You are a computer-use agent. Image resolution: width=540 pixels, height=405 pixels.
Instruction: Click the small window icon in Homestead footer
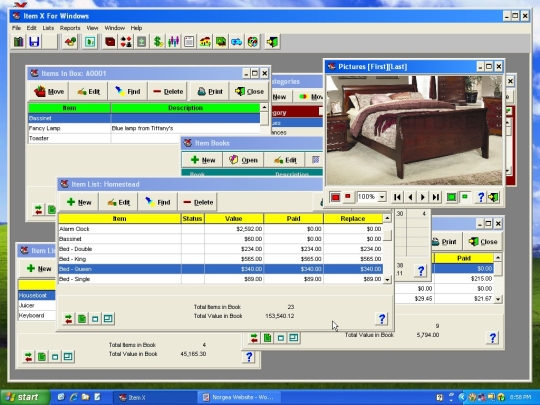pyautogui.click(x=95, y=319)
